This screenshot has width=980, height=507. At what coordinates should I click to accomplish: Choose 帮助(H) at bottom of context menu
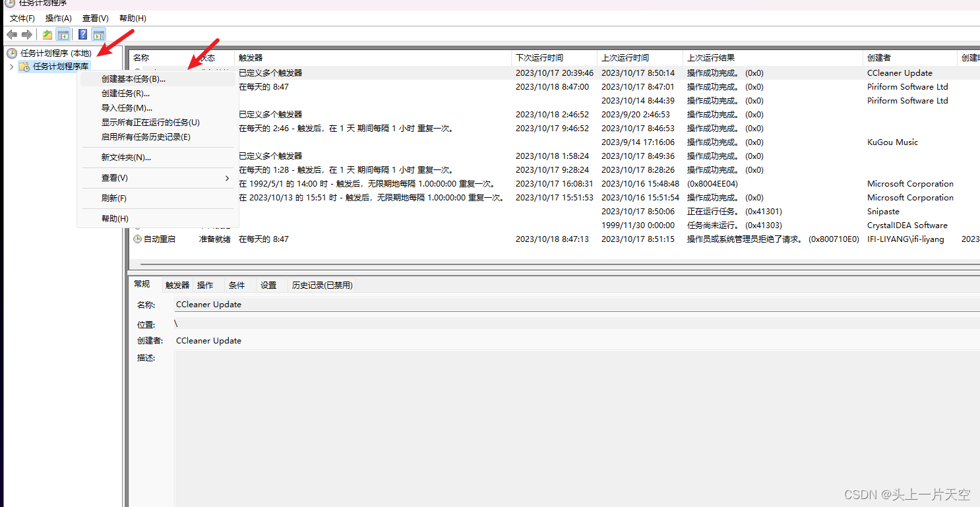[x=157, y=219]
